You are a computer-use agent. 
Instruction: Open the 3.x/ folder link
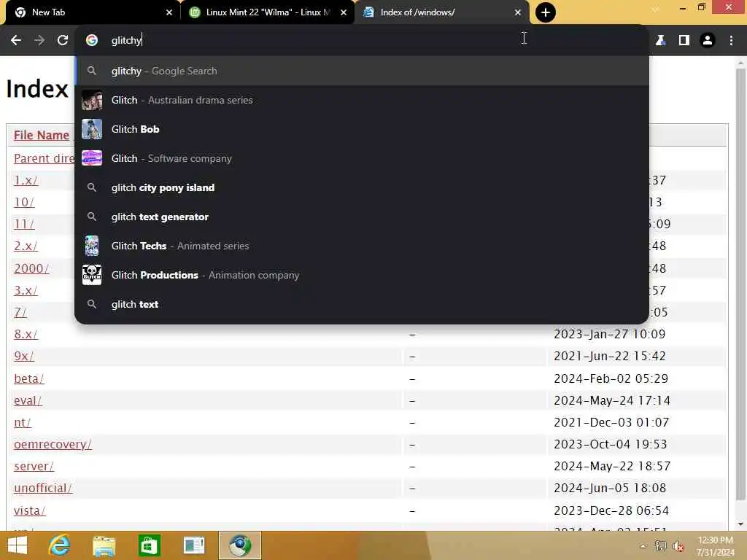coord(26,290)
